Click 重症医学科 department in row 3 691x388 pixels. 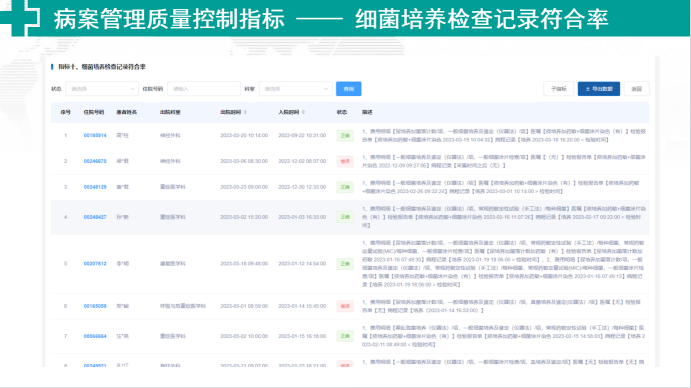(x=172, y=187)
